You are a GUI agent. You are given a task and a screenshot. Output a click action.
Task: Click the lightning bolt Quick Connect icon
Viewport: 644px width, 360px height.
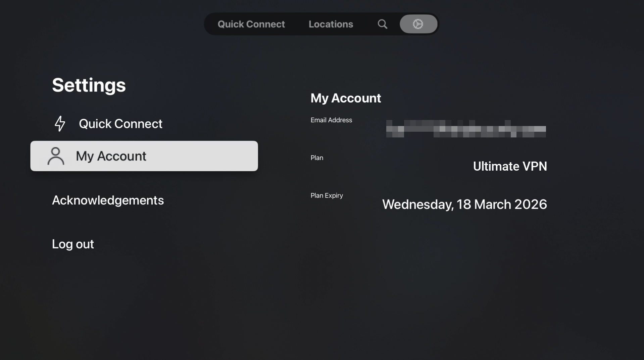click(60, 124)
